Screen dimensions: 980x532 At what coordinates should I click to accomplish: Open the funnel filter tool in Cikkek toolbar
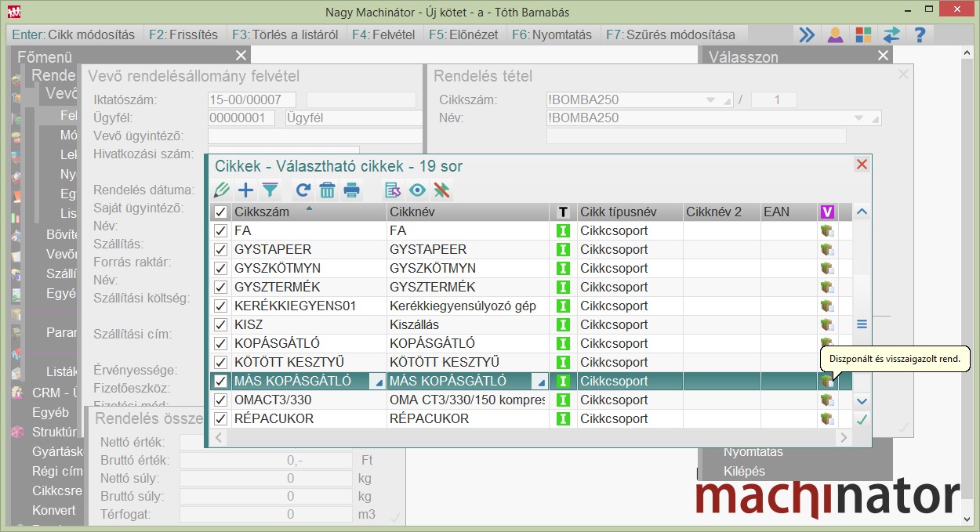pyautogui.click(x=270, y=190)
